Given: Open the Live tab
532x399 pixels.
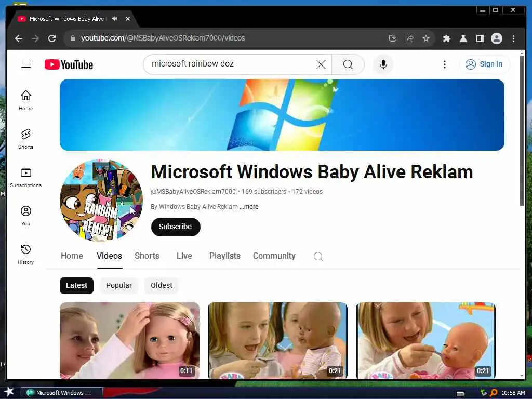Looking at the screenshot, I should tap(184, 256).
